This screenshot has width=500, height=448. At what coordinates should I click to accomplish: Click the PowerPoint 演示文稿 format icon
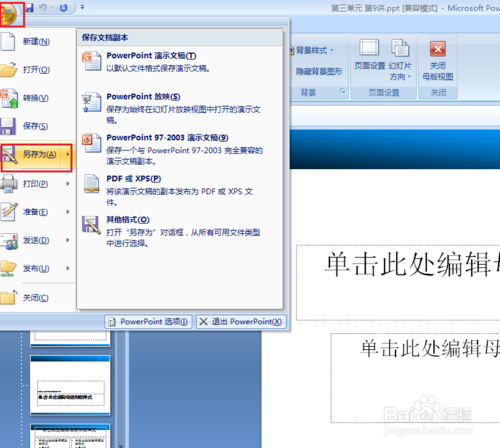[92, 61]
